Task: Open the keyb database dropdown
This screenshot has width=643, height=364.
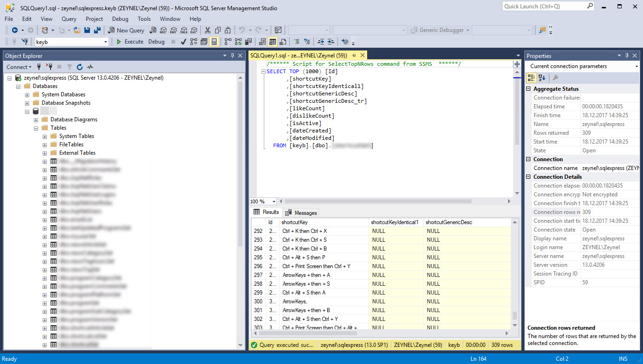Action: point(106,42)
